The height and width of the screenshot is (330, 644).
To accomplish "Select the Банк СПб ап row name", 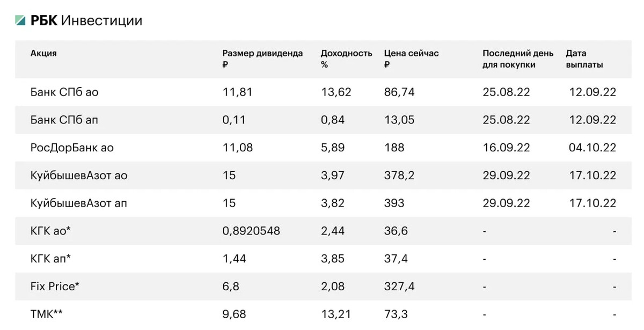I will pos(64,120).
